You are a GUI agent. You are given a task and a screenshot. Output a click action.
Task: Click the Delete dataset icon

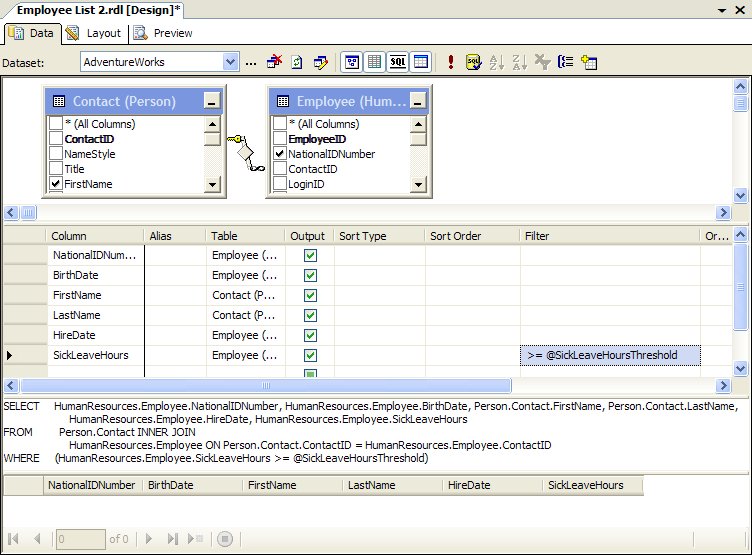(274, 62)
